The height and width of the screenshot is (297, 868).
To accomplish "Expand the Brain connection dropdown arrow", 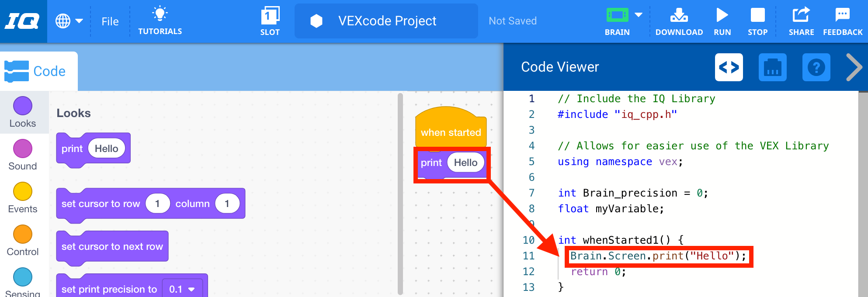I will [x=639, y=15].
